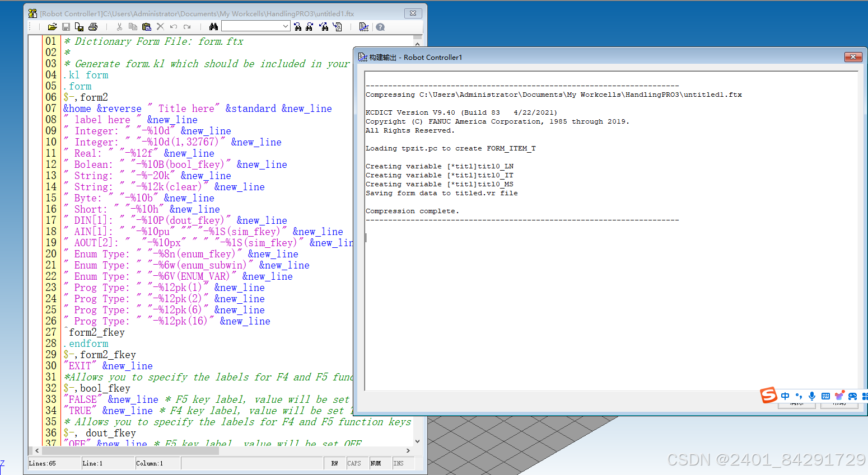Click the Column:1 status field
This screenshot has height=475, width=868.
click(x=157, y=463)
